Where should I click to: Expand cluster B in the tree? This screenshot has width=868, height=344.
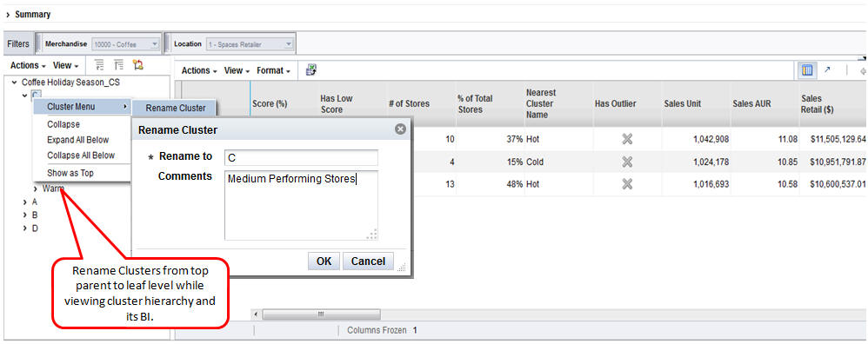[25, 215]
